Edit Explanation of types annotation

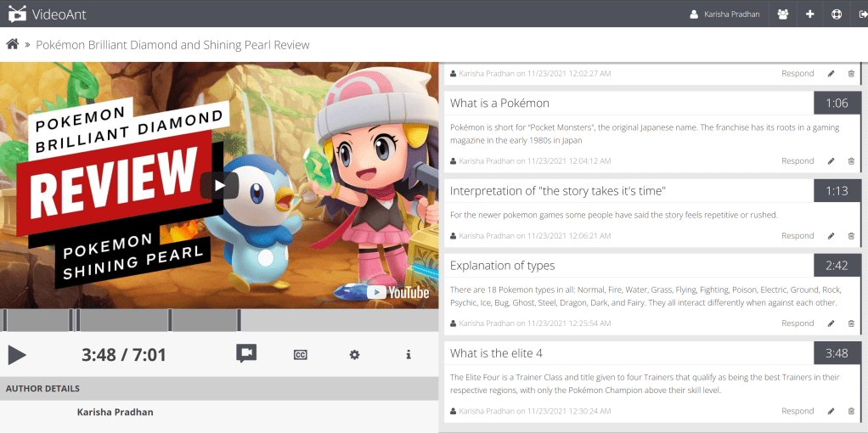(831, 323)
